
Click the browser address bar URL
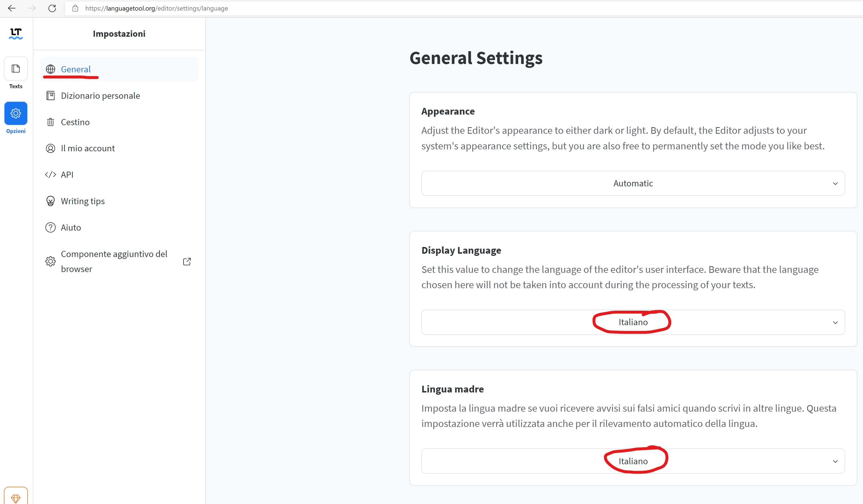[157, 8]
